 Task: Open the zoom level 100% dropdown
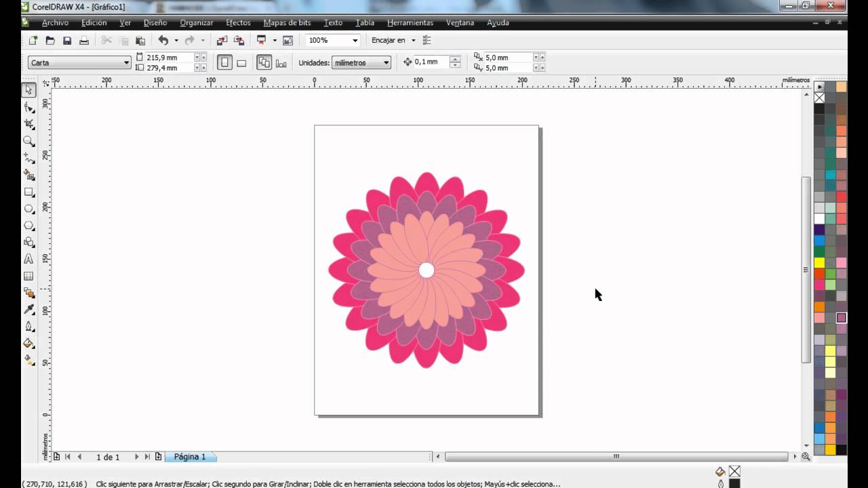tap(354, 41)
